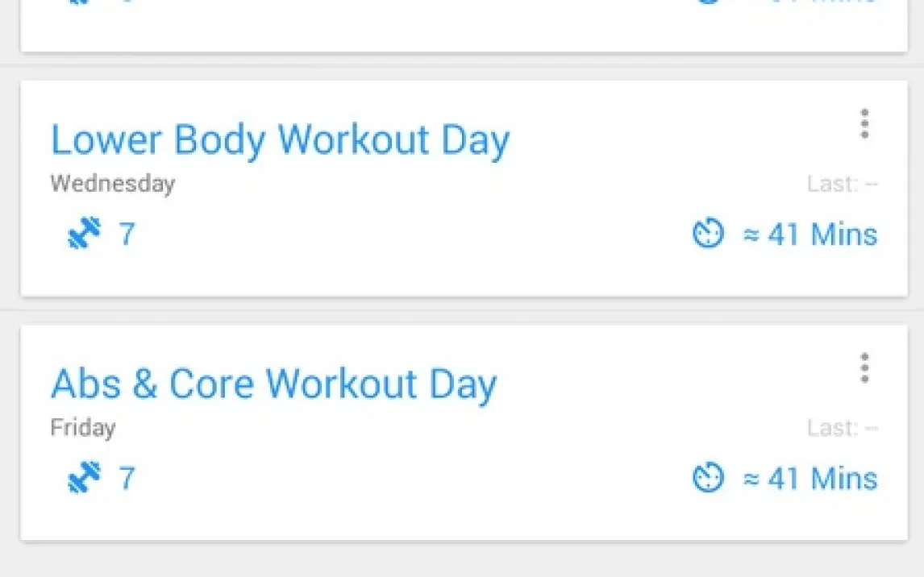Tap the stopwatch icon on the Abs & Core card
Viewport: 924px width, 577px height.
coord(708,479)
